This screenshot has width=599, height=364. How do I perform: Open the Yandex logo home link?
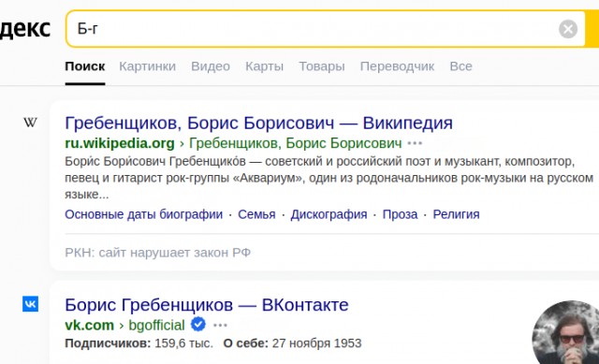coord(25,29)
